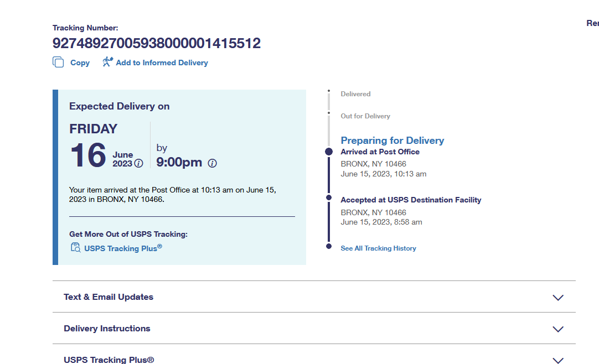Click the USPS Tracking Plus package icon
Image resolution: width=599 pixels, height=364 pixels.
pos(75,248)
